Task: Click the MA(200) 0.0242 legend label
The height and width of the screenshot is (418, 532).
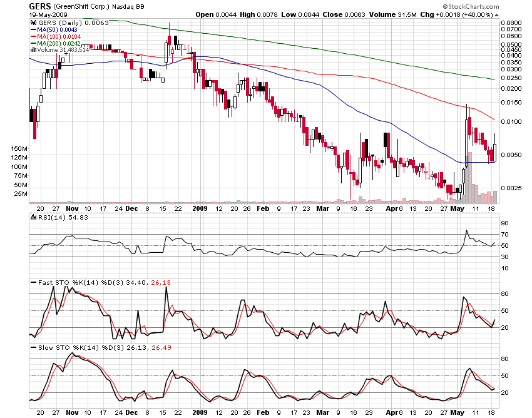Action: coord(59,43)
